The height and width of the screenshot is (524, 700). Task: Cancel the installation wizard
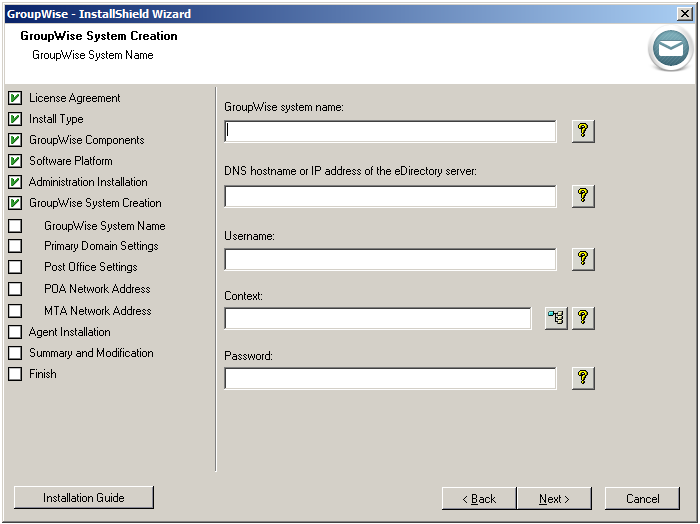pos(643,499)
